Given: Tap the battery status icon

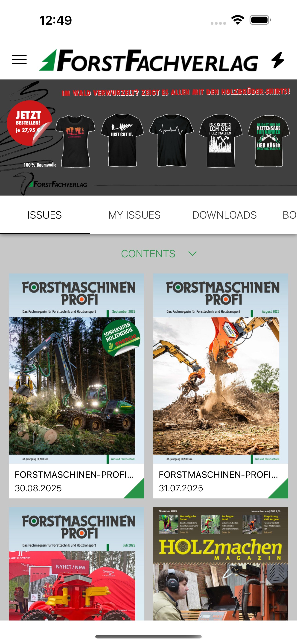Looking at the screenshot, I should pos(260,20).
